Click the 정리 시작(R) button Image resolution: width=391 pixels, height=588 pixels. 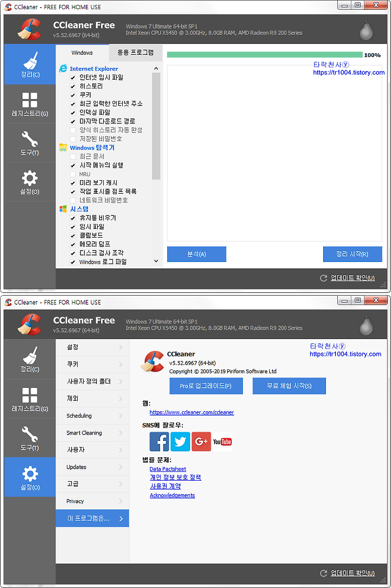click(352, 254)
